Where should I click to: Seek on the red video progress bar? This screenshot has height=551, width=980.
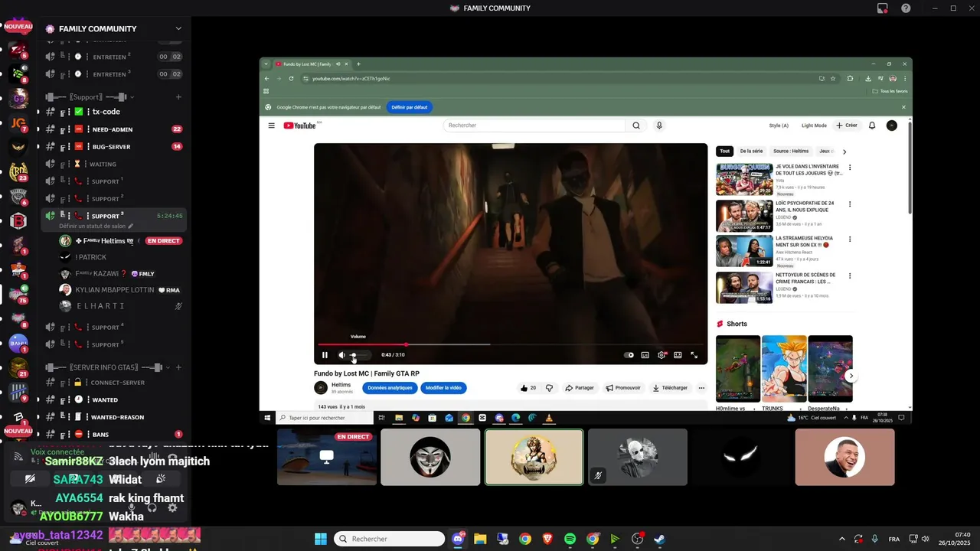tap(511, 344)
